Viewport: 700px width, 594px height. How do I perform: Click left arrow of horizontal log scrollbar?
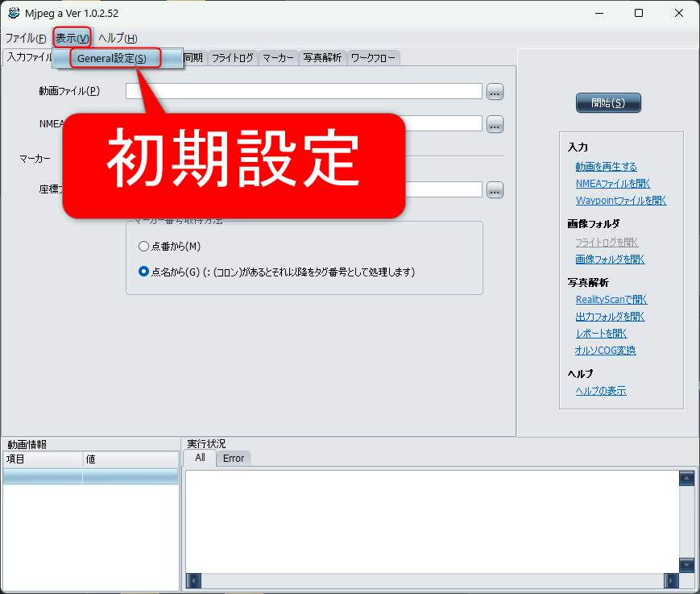[193, 580]
